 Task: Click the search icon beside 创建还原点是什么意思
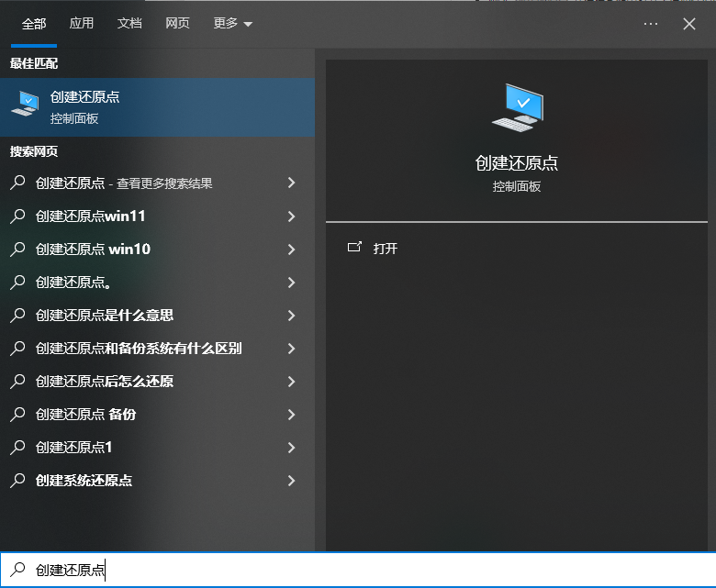17,316
